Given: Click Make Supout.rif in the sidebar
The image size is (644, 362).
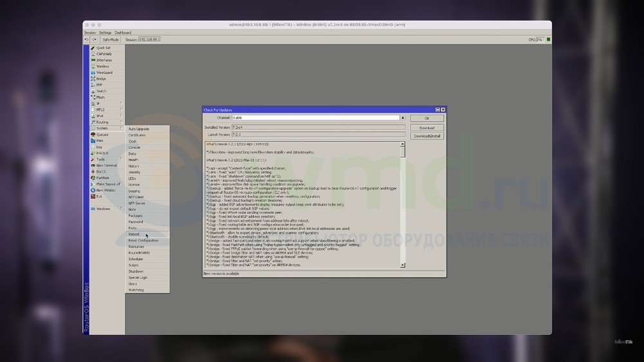Looking at the screenshot, I should (x=107, y=184).
